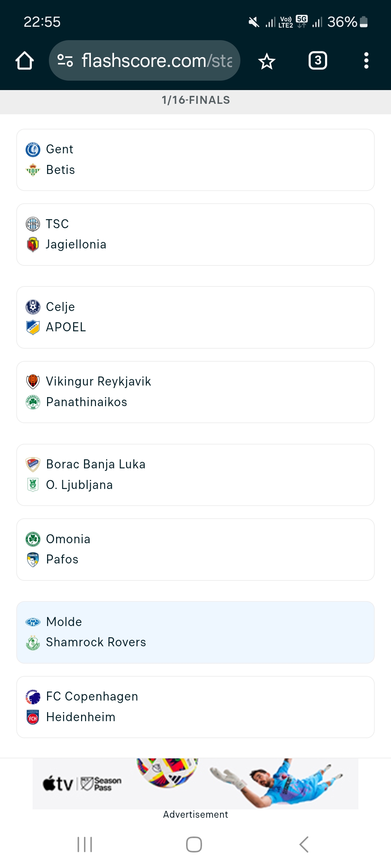Click the Borac Banja Luka team name
The width and height of the screenshot is (391, 868).
tap(96, 464)
